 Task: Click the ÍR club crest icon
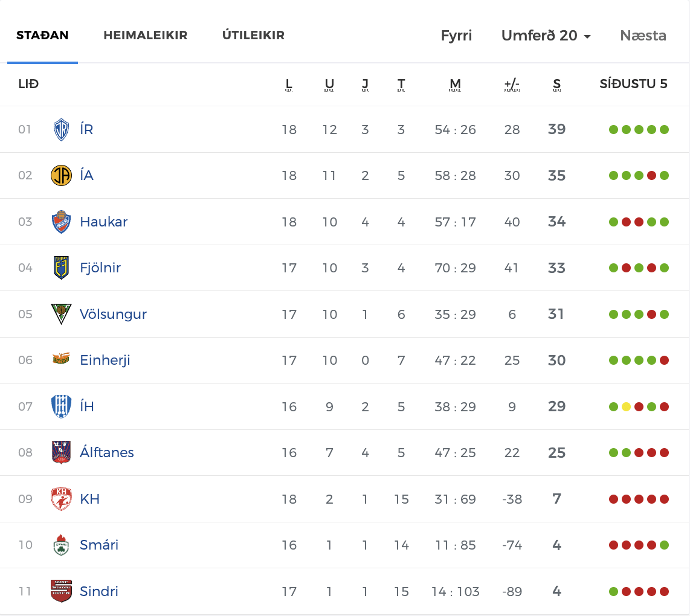pos(61,129)
